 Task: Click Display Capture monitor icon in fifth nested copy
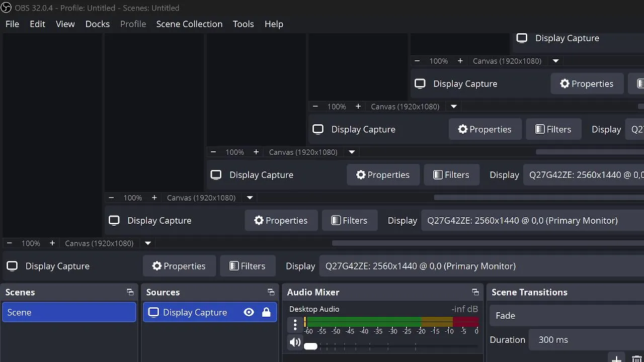pyautogui.click(x=522, y=38)
